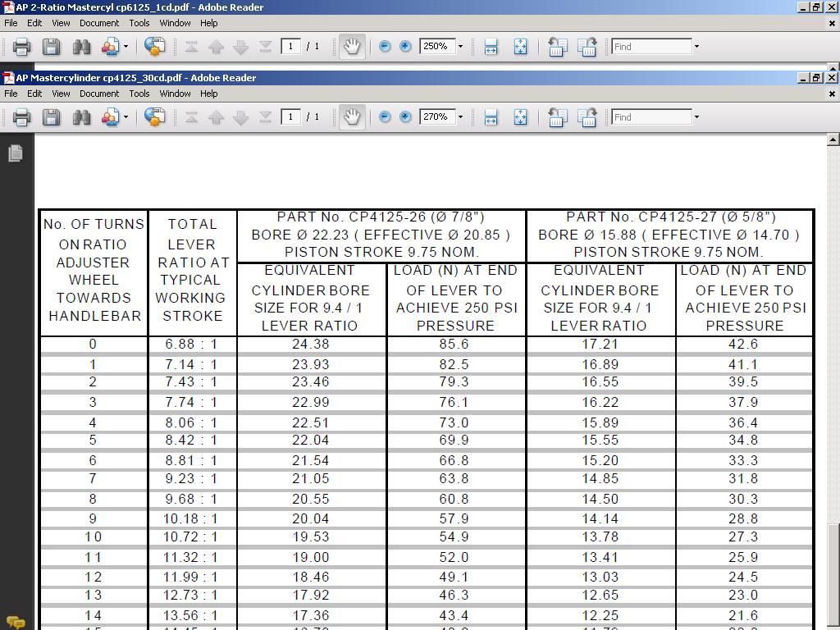Click Find text field in cp4125 window
This screenshot has width=840, height=630.
click(651, 117)
